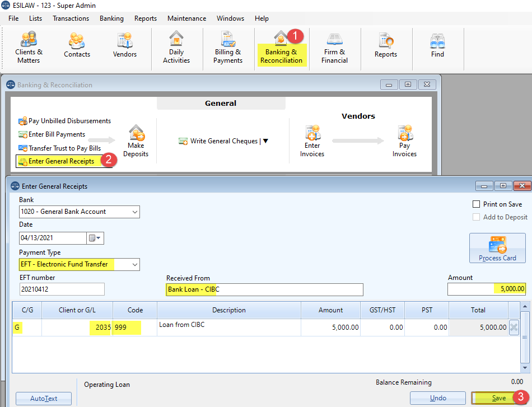This screenshot has height=407, width=532.
Task: Open Enter Invoices icon
Action: [x=312, y=141]
